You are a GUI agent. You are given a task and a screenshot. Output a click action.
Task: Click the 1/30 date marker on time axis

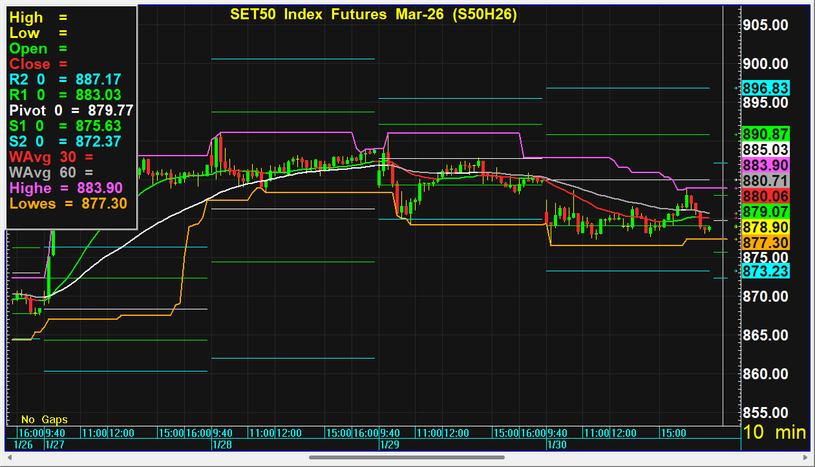554,443
